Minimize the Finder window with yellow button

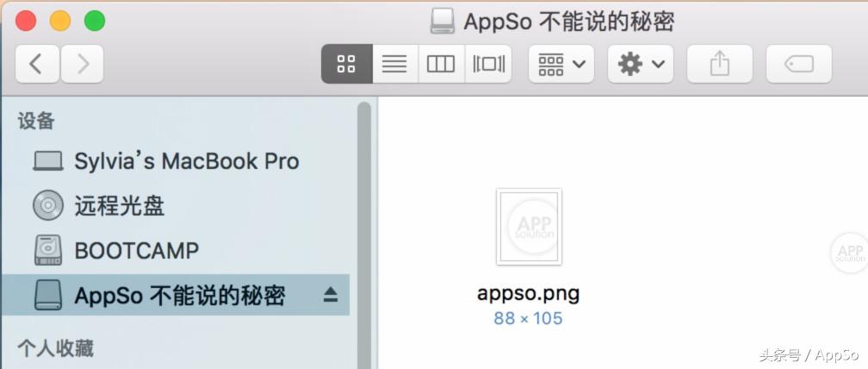60,21
